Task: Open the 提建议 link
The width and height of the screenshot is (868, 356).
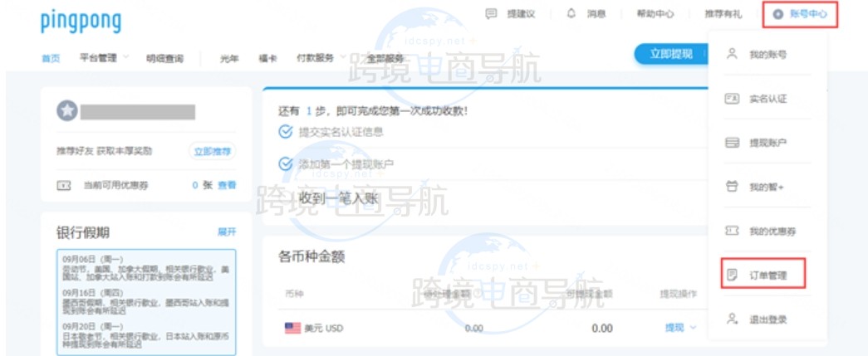Action: tap(521, 14)
